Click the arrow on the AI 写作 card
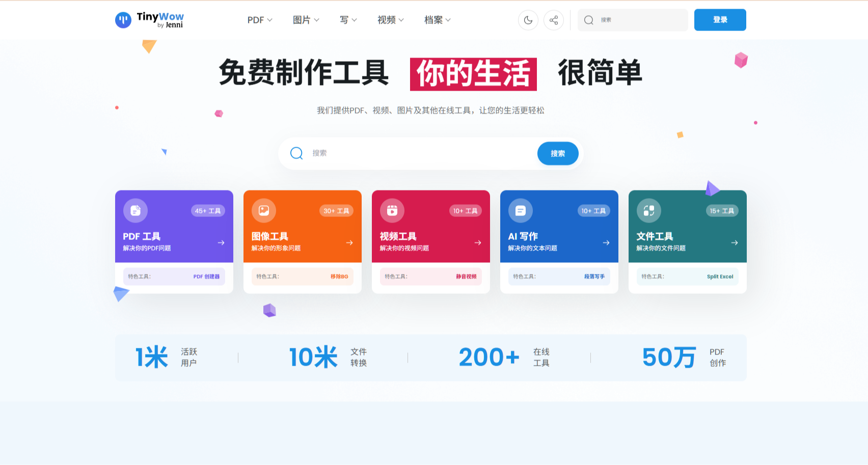 (605, 243)
